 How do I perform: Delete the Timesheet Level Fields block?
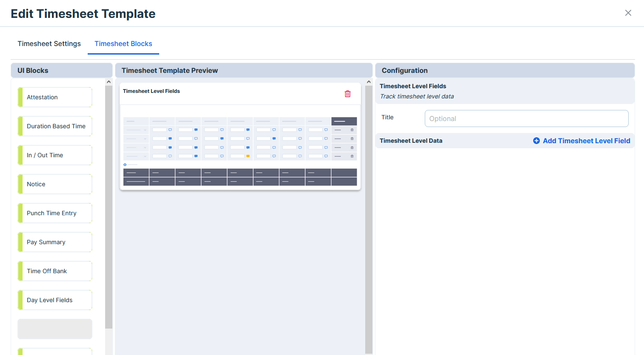tap(347, 94)
